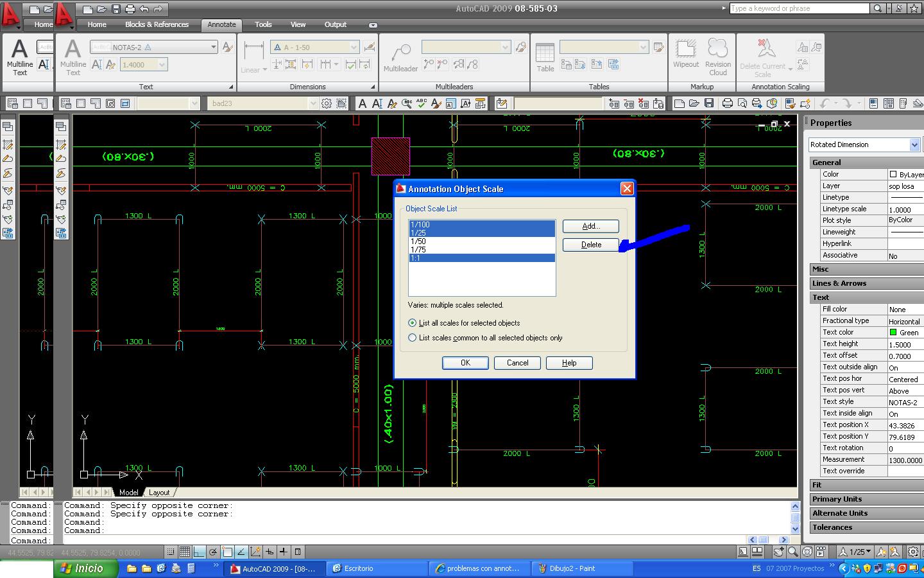The image size is (924, 578).
Task: Toggle Object Snap in status bar
Action: pyautogui.click(x=227, y=552)
